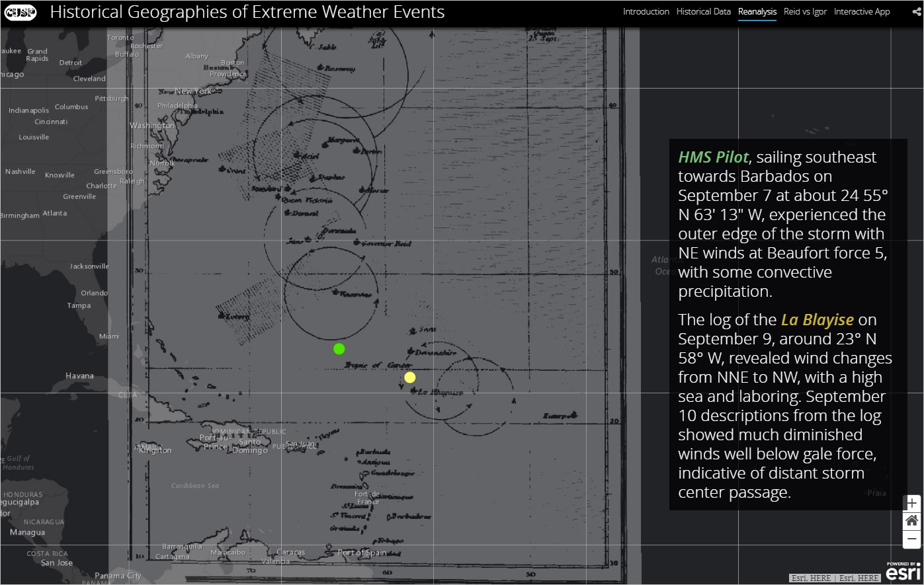Open the Introduction tab
Viewport: 924px width, 585px height.
coord(646,12)
